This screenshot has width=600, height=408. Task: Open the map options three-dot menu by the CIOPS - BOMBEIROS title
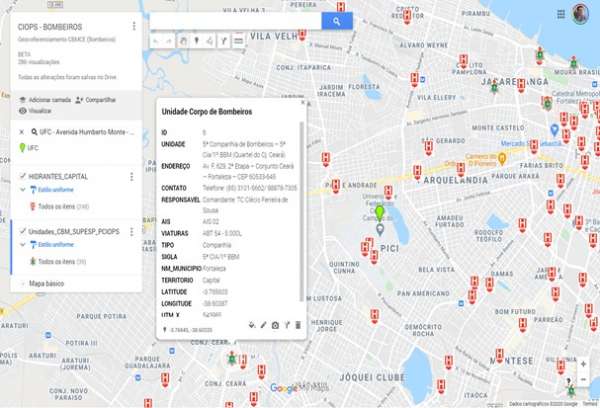(133, 26)
